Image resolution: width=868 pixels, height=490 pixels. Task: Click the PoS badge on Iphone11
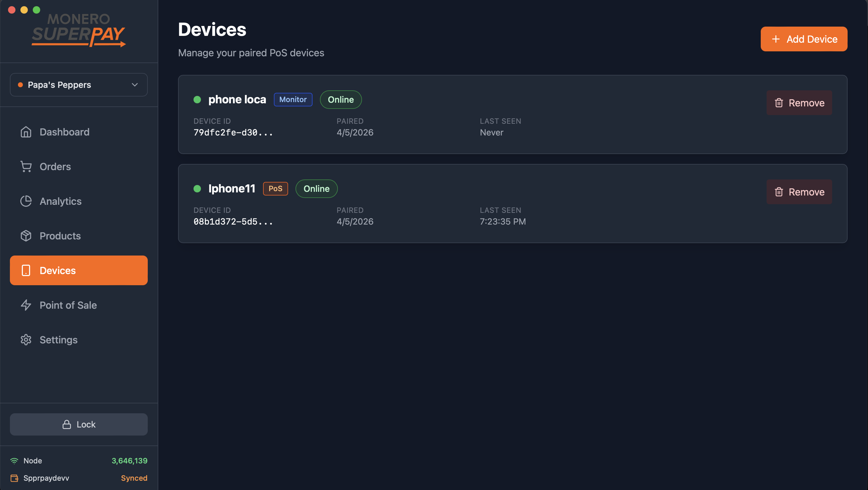[275, 188]
